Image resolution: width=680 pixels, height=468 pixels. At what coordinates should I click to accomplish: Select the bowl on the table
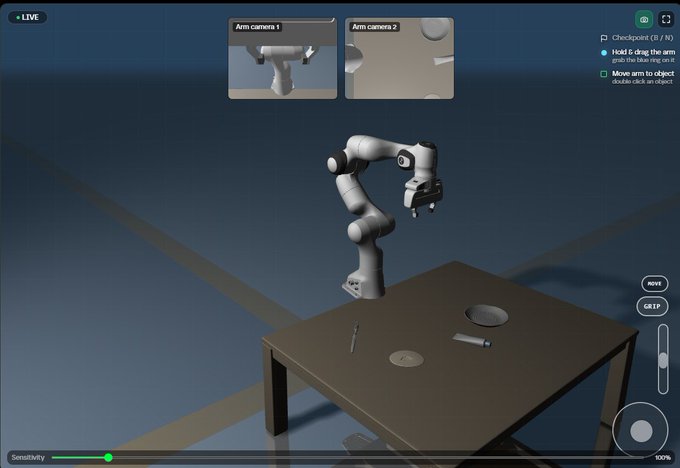click(x=486, y=315)
